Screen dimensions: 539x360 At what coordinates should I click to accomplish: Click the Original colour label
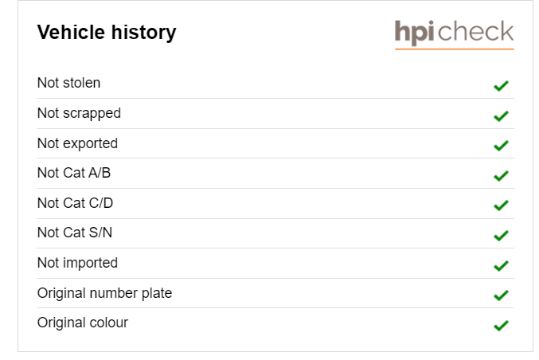82,323
